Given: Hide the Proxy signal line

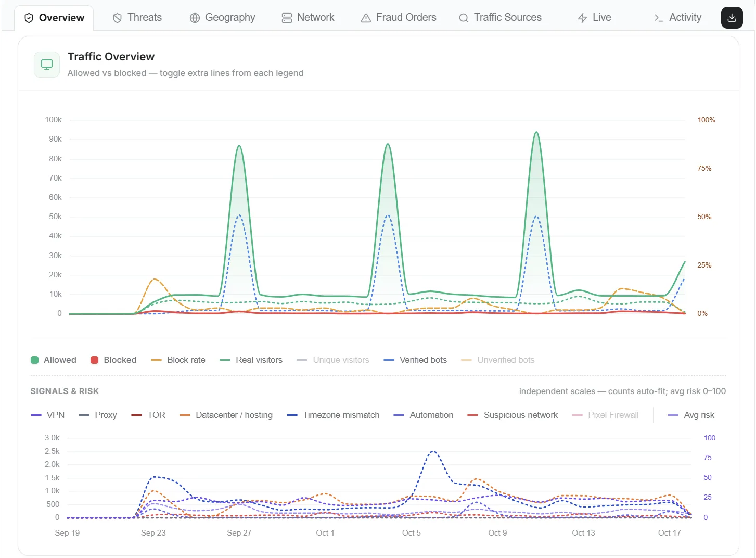Looking at the screenshot, I should pos(98,415).
